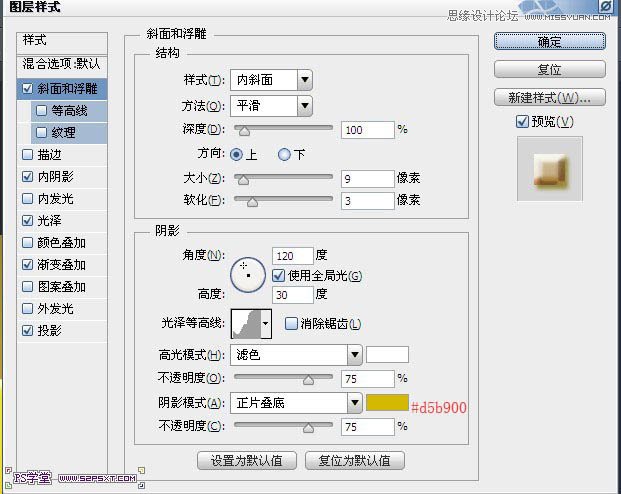Toggle the 投影 checkbox

(x=27, y=330)
